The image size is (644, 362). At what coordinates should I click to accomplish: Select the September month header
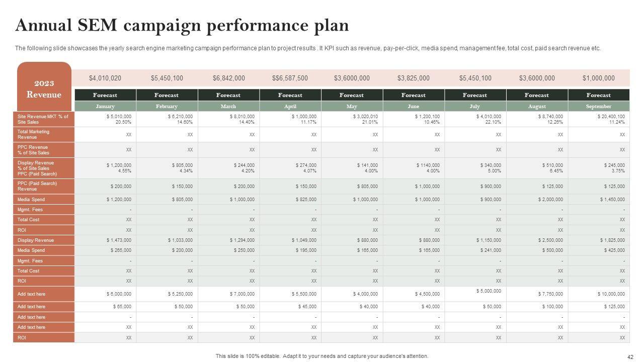[598, 107]
